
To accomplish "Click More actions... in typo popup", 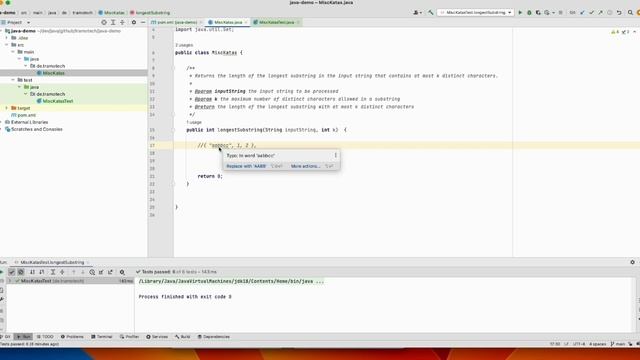I will coord(305,166).
